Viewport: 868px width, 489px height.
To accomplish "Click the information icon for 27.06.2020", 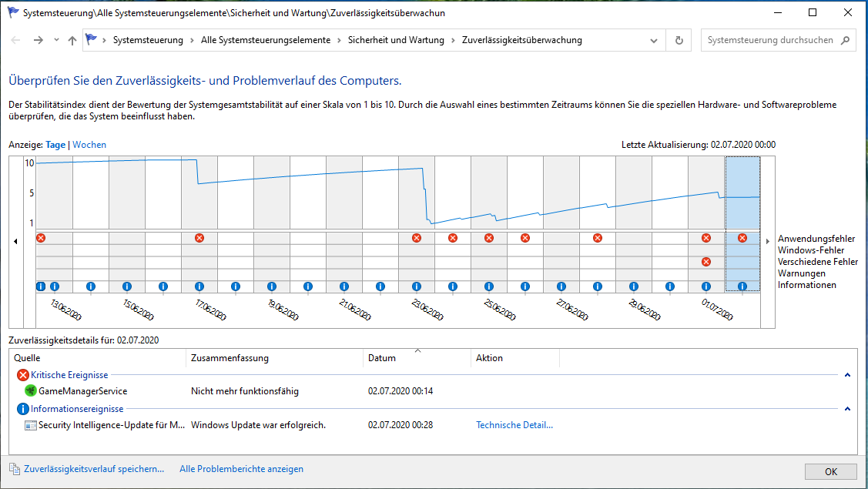I will 561,286.
